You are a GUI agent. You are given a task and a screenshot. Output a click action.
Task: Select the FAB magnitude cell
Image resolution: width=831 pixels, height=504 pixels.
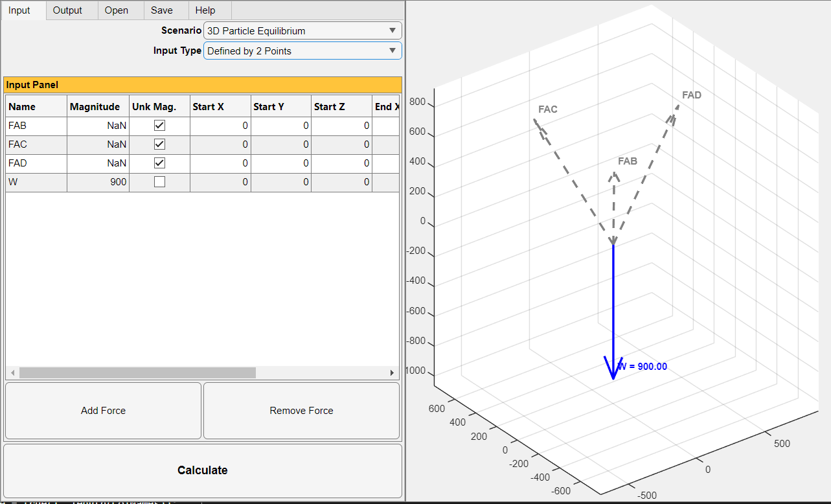point(98,126)
